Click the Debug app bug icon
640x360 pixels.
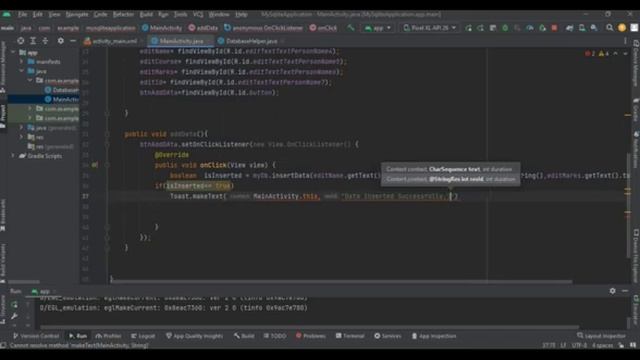click(505, 28)
